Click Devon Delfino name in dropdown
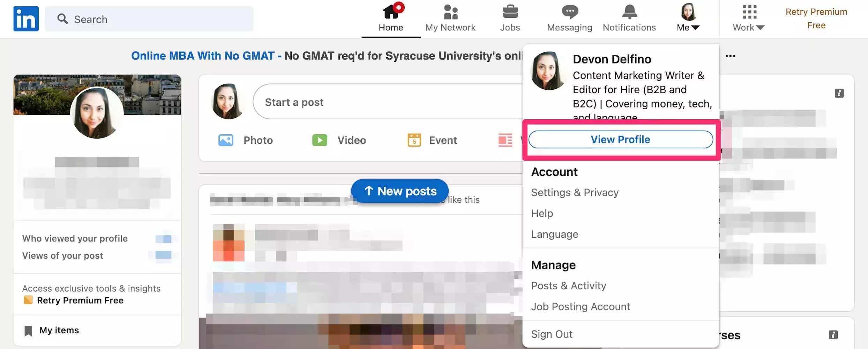 (x=612, y=59)
